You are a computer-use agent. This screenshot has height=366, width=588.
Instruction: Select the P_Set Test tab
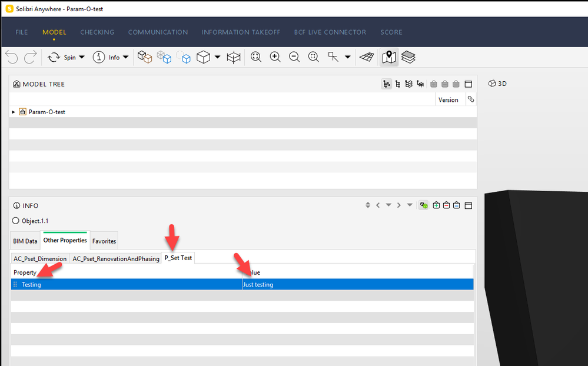pos(178,258)
